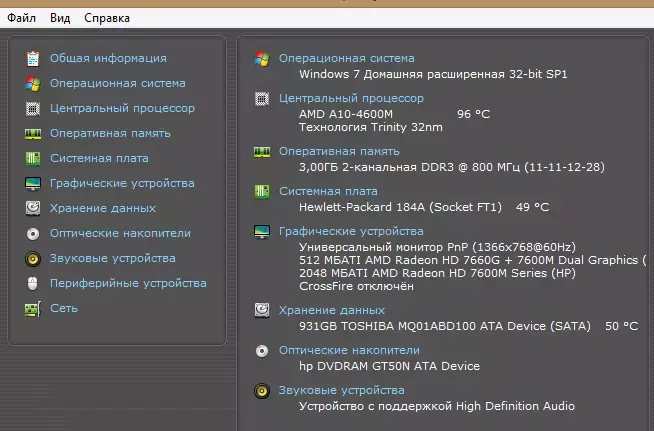This screenshot has width=654, height=431.
Task: Open Оперативная память section in sidebar
Action: (110, 133)
